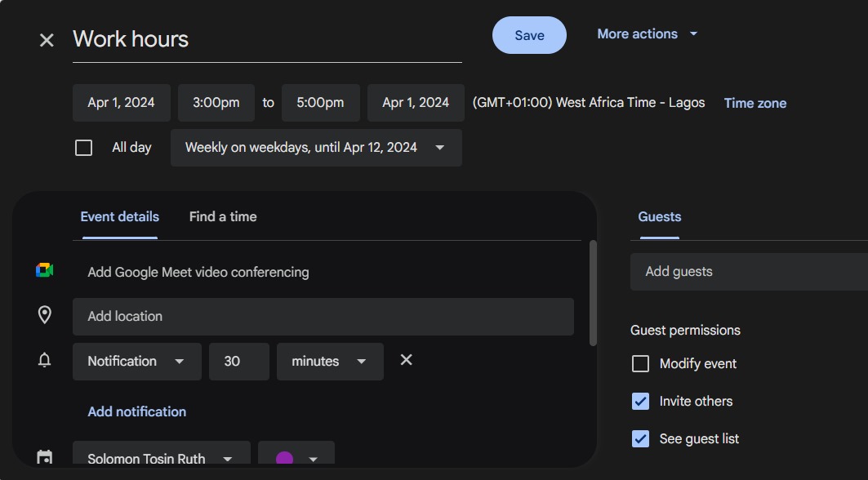This screenshot has width=868, height=480.
Task: Click the calendar icon beside Solomon Tosin Ruth
Action: 45,457
